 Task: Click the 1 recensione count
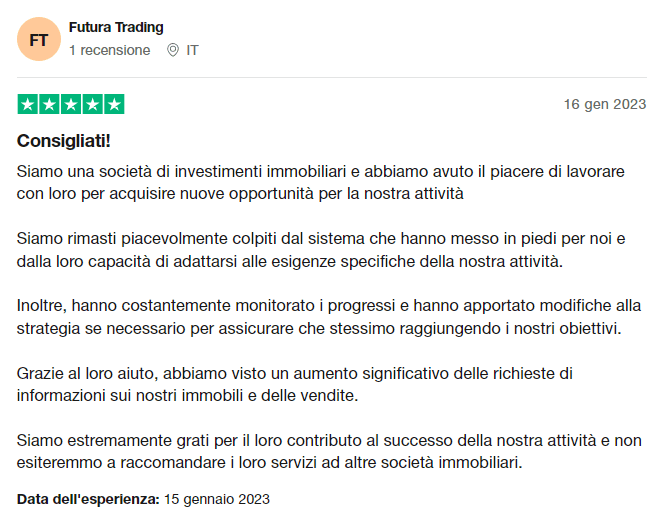tap(109, 50)
